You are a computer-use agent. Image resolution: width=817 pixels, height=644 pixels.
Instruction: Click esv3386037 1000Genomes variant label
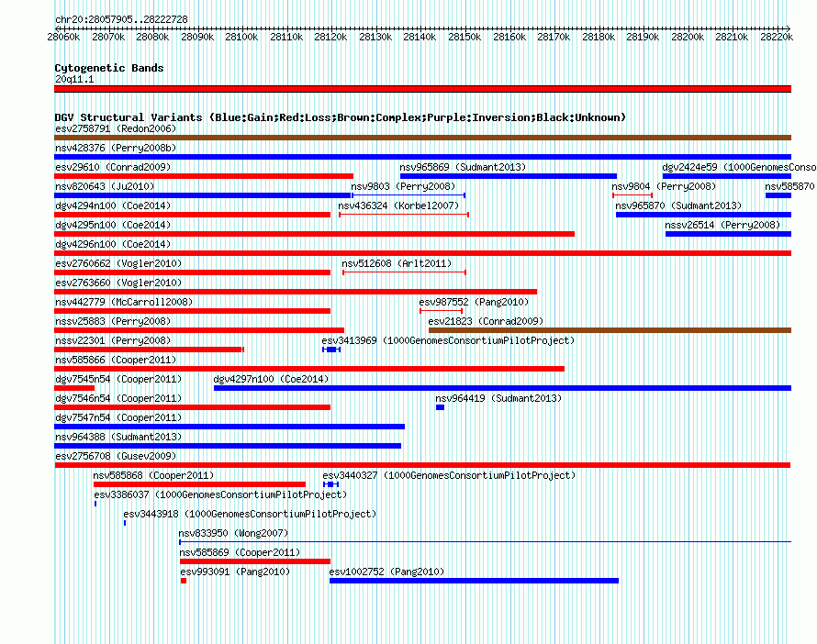pos(220,494)
